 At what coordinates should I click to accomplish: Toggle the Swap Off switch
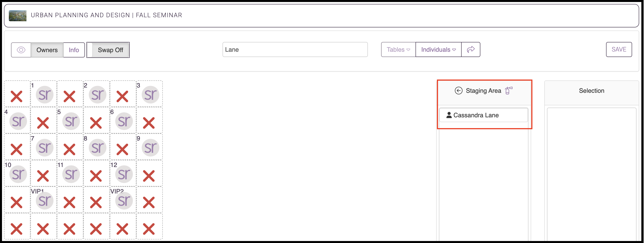(x=108, y=50)
